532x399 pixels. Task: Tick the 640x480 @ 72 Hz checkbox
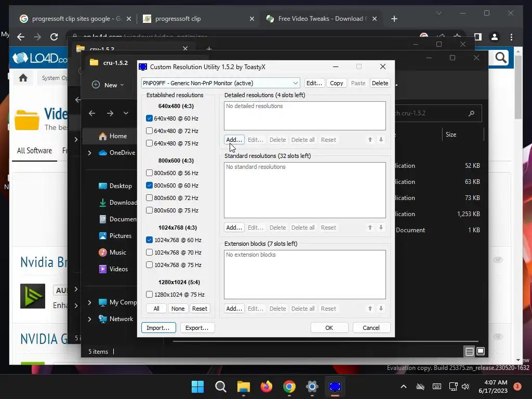coord(149,131)
